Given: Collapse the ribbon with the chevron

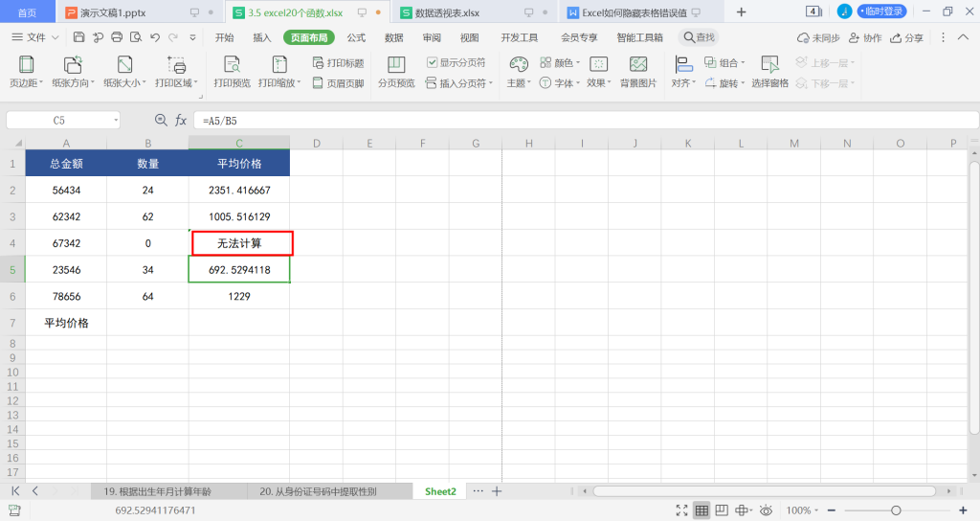Looking at the screenshot, I should (963, 37).
